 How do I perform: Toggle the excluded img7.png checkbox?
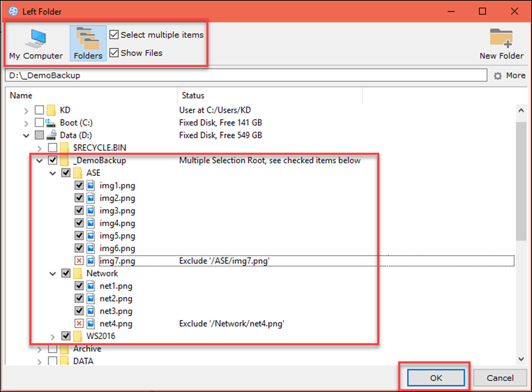click(x=79, y=261)
